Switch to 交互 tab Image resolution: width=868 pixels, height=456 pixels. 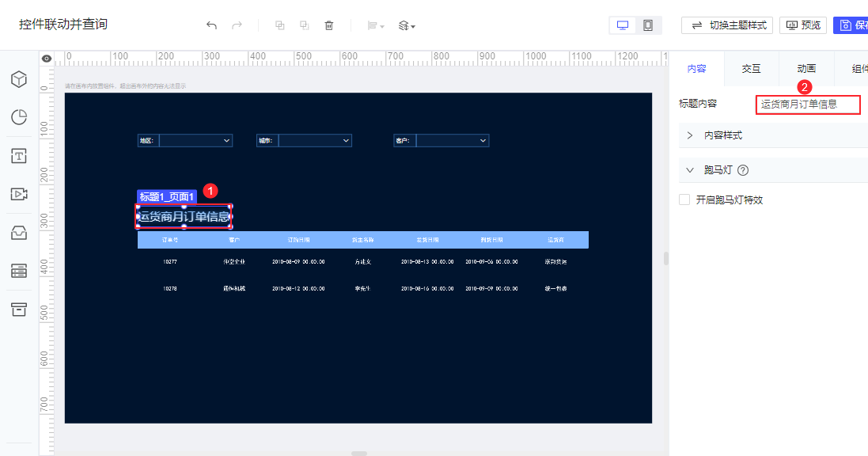click(x=751, y=69)
